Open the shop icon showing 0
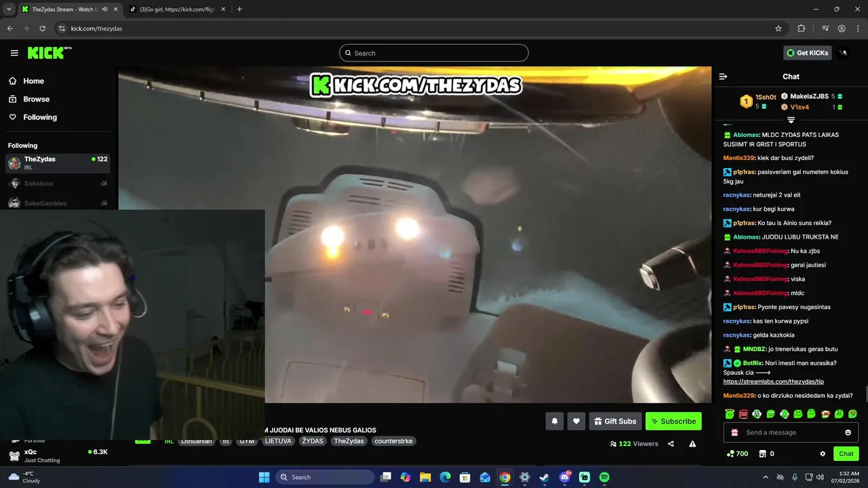Image resolution: width=868 pixels, height=488 pixels. point(766,453)
